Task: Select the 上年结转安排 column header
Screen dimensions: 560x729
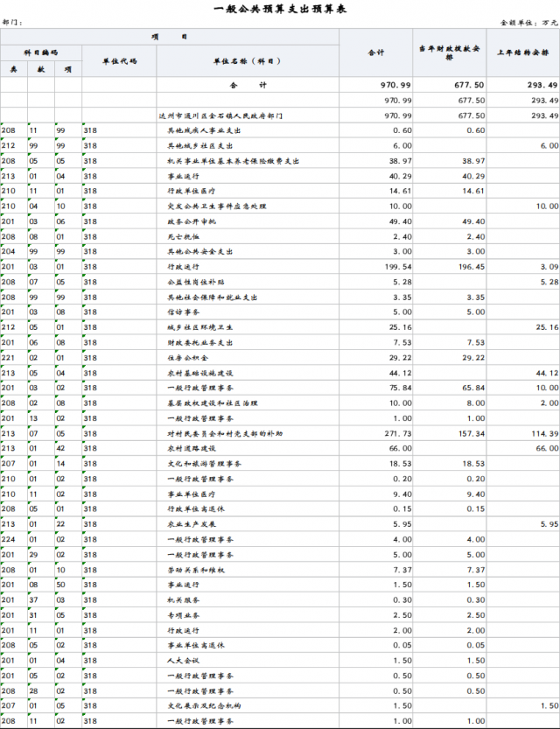Action: (522, 52)
